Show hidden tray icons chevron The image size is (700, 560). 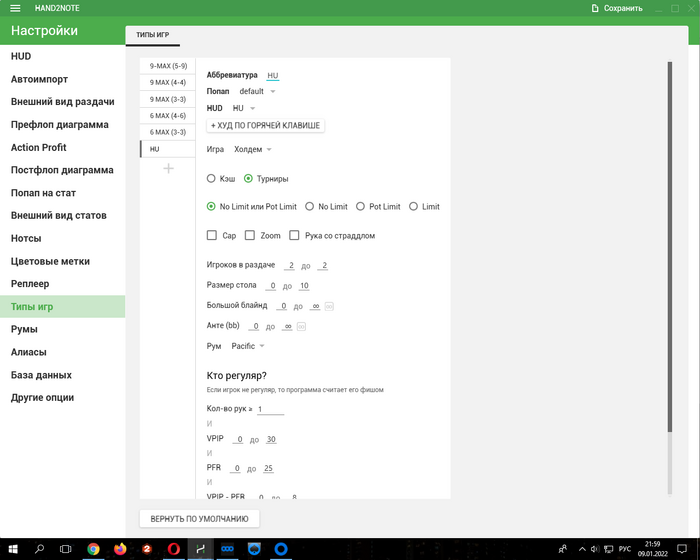pos(582,549)
